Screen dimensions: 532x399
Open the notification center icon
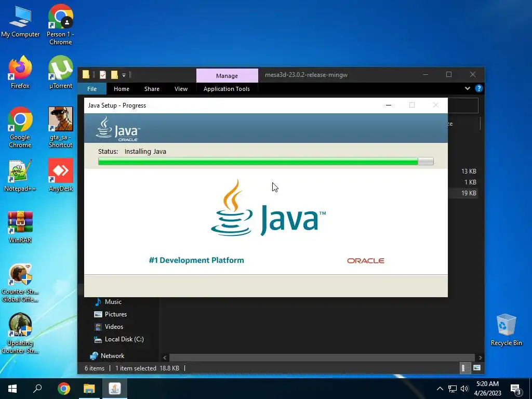point(516,389)
